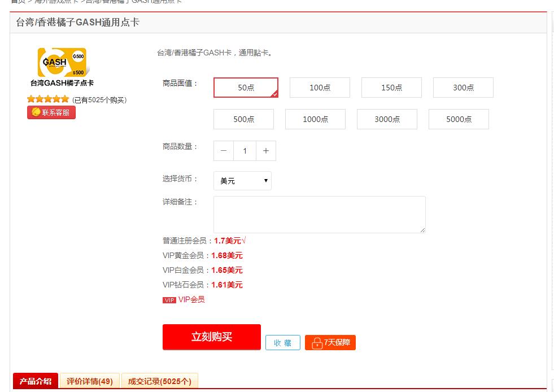Image resolution: width=554 pixels, height=392 pixels.
Task: Choose the 150点 card value
Action: click(x=391, y=88)
